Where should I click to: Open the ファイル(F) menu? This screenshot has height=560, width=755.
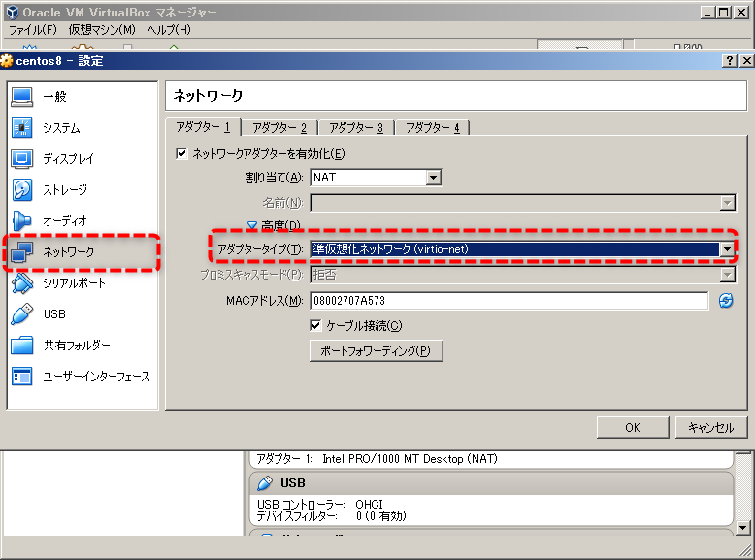pyautogui.click(x=33, y=30)
